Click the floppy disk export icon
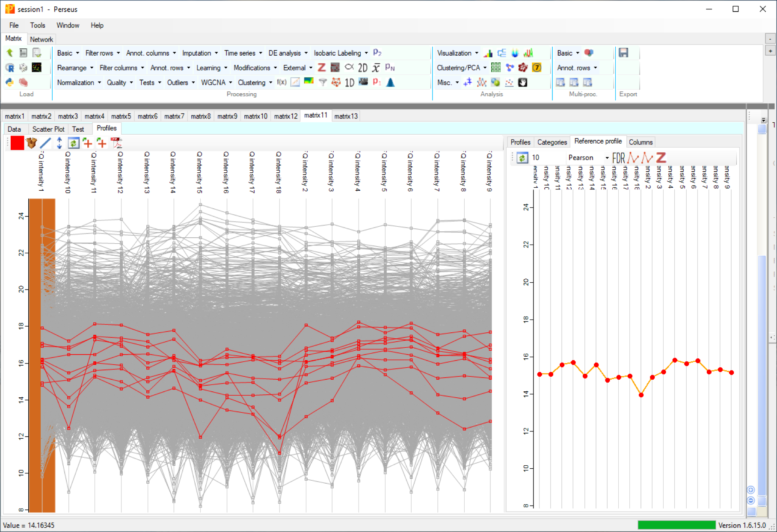777x532 pixels. 623,53
